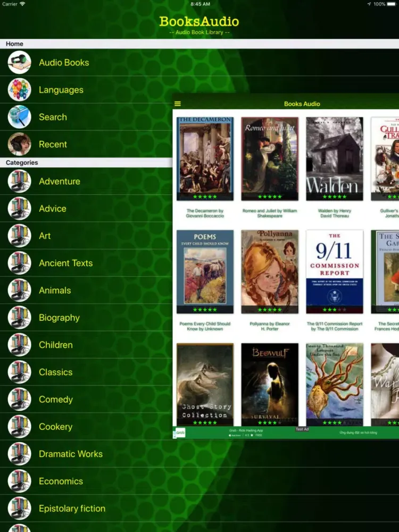
Task: Tap the star rating under The Decameron
Action: click(x=205, y=197)
